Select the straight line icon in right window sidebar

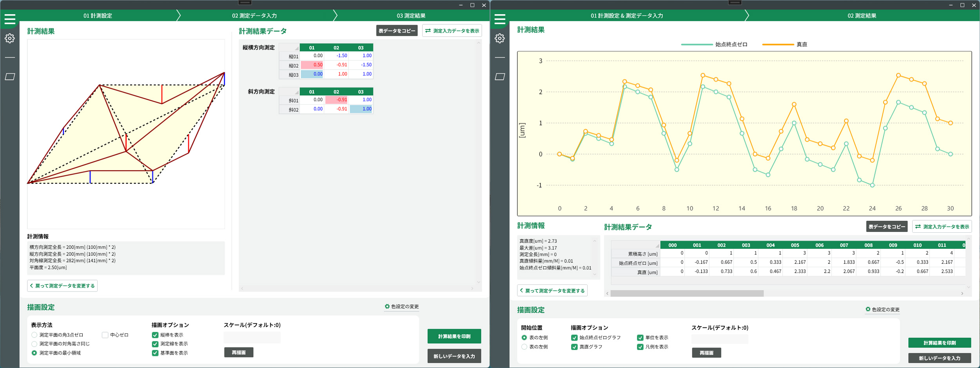pyautogui.click(x=500, y=58)
